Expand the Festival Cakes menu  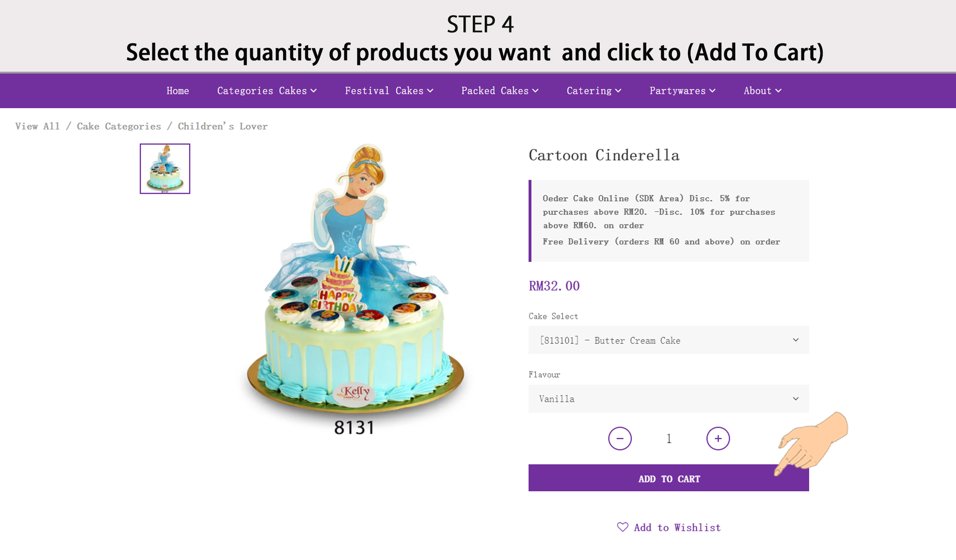pos(389,91)
